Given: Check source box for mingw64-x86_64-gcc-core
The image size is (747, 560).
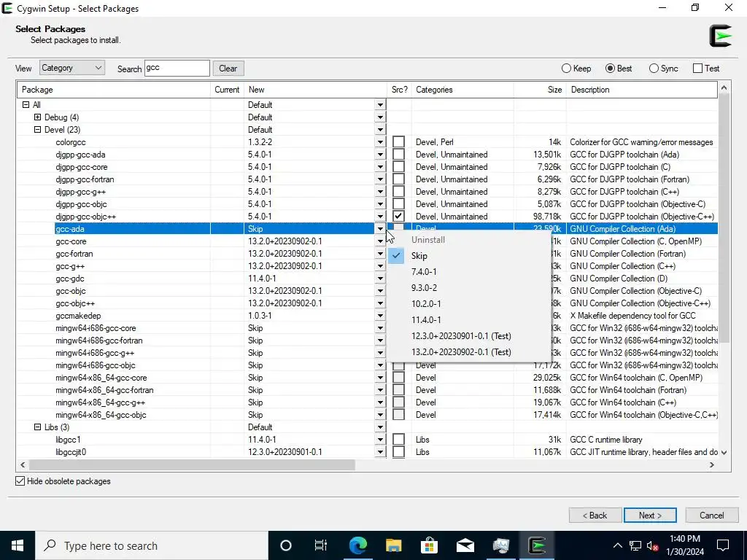Looking at the screenshot, I should click(399, 377).
